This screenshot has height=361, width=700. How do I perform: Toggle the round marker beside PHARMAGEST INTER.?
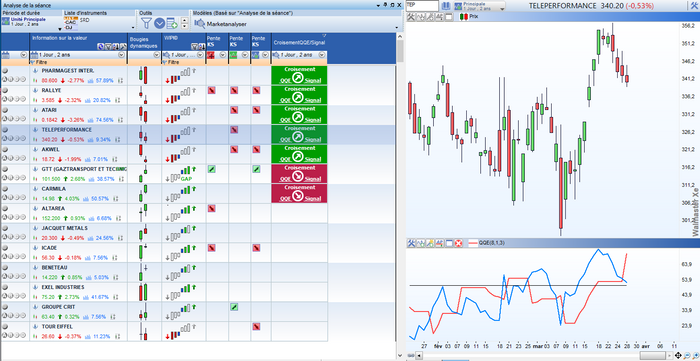5,71
